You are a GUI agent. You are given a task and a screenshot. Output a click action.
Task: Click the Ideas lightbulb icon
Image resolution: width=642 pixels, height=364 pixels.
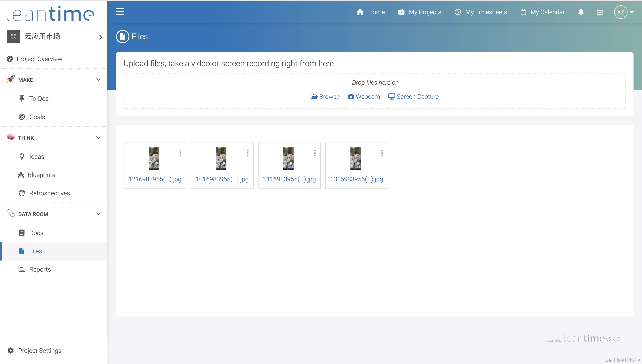22,157
